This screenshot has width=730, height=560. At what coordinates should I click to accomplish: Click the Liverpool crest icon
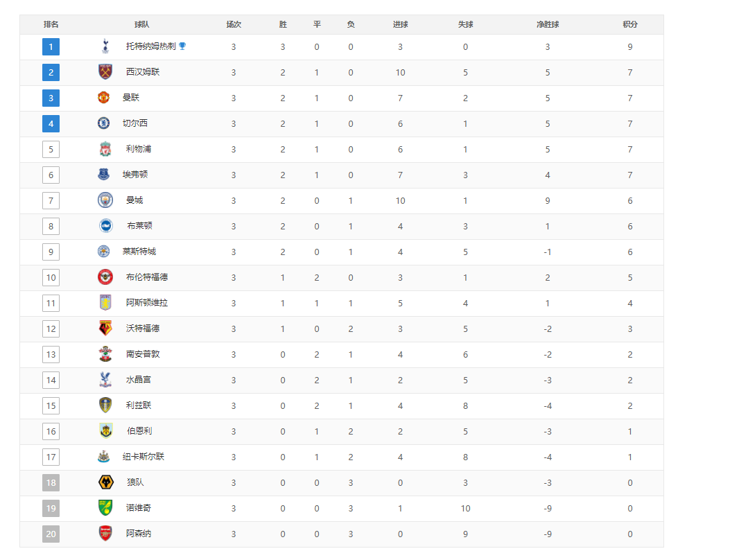[x=105, y=149]
